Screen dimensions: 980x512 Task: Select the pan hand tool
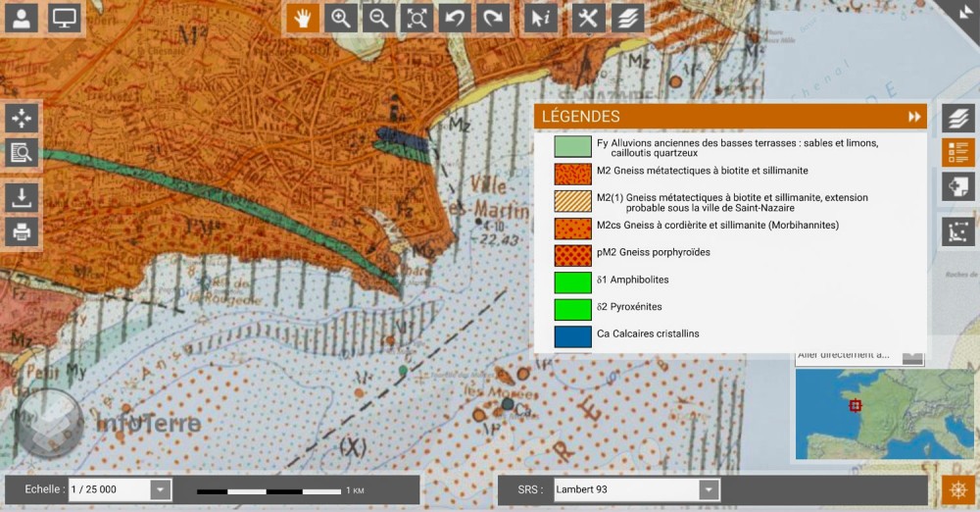click(x=304, y=19)
